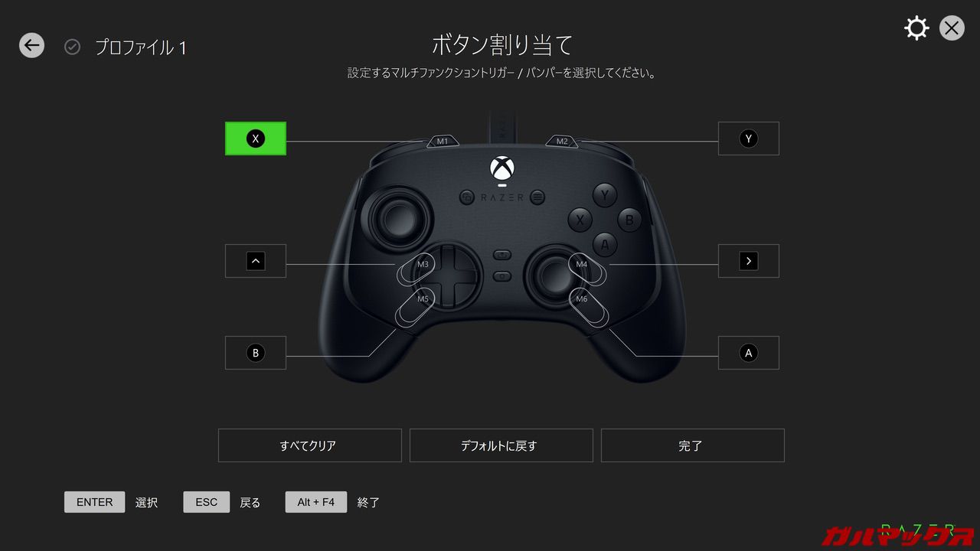This screenshot has height=551, width=980.
Task: Choose the right arrow assignment for M4
Action: [x=749, y=261]
